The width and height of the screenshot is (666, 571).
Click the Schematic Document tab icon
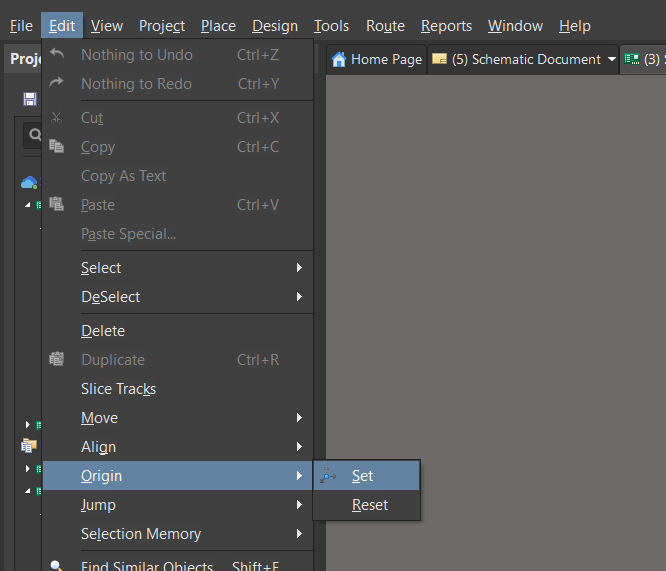pos(439,59)
